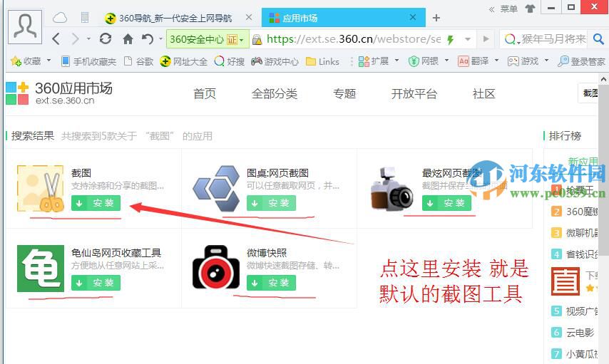Open 网址大全 bookmark

(x=184, y=61)
